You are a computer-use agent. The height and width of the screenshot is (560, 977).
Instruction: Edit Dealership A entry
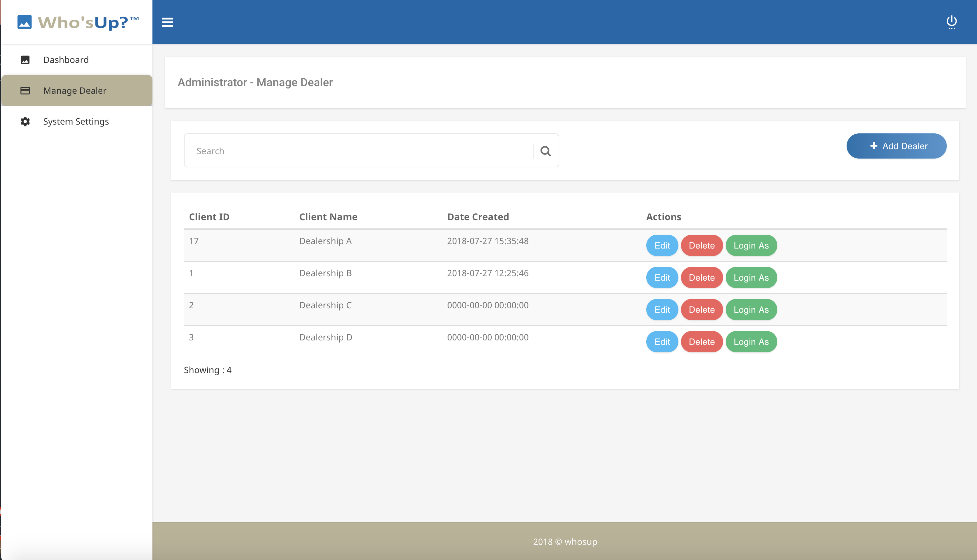pyautogui.click(x=662, y=245)
